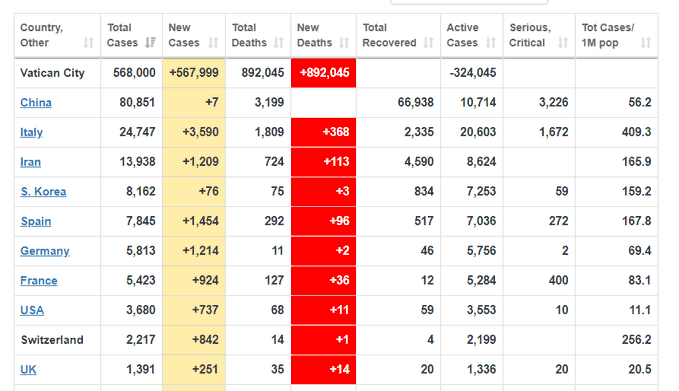Open the China country link
Image resolution: width=679 pixels, height=391 pixels.
[36, 103]
